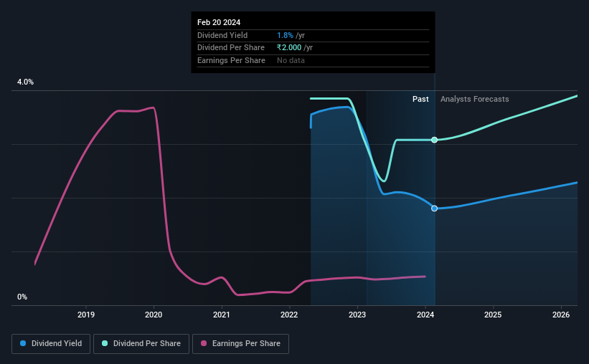Screen dimensions: 589x364
Task: Toggle the Dividend Per Share legend button
Action: (141, 343)
